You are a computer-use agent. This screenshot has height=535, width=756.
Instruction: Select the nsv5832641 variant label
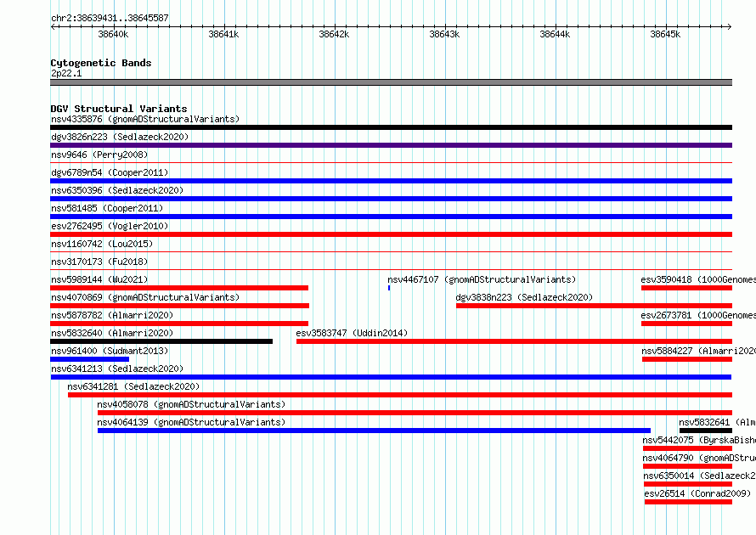[718, 422]
